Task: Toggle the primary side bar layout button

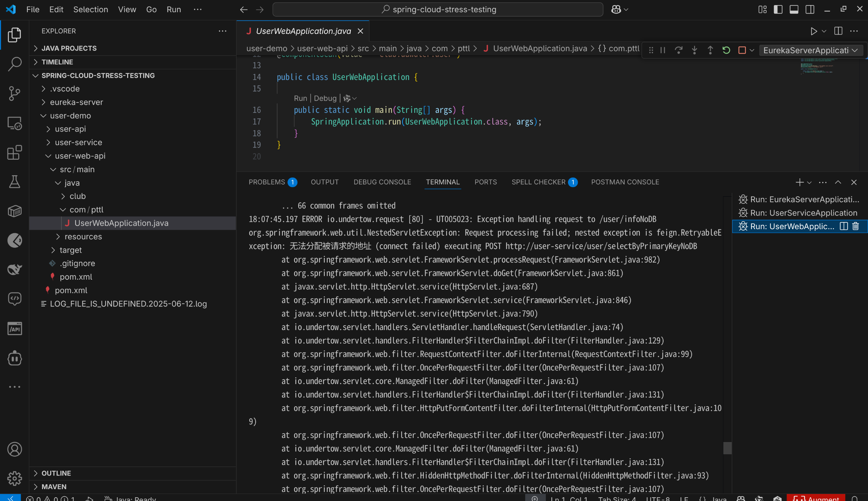Action: [x=778, y=9]
